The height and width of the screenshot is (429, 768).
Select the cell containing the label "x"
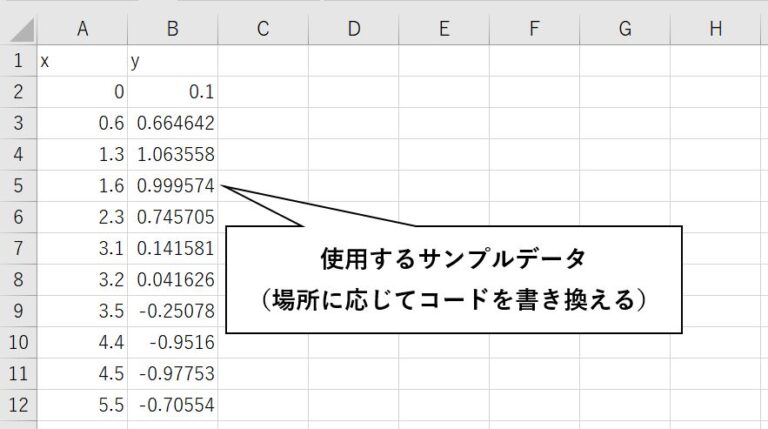click(x=82, y=61)
